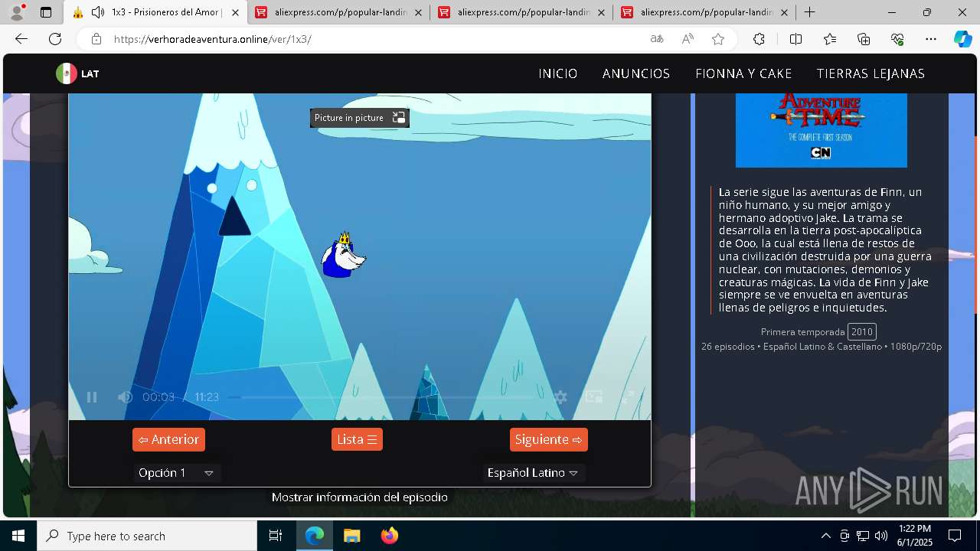Open tab actions menu icon
Viewport: 980px width, 551px height.
click(x=46, y=12)
